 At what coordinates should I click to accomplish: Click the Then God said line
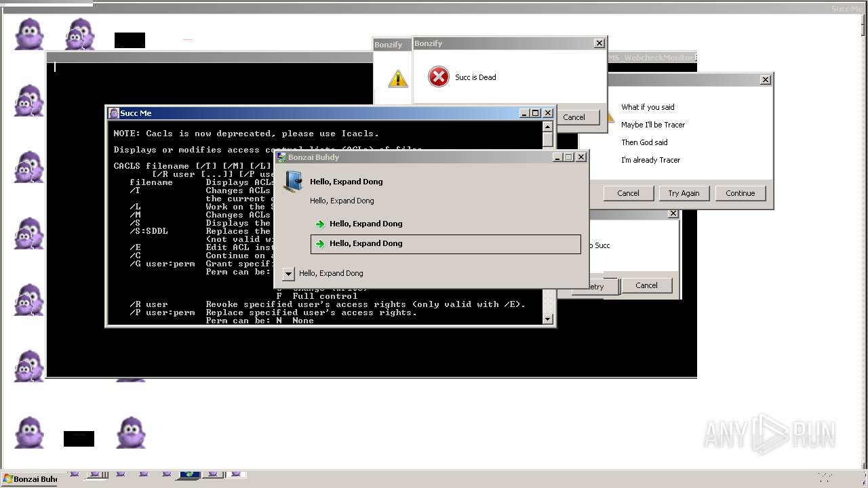pyautogui.click(x=644, y=142)
